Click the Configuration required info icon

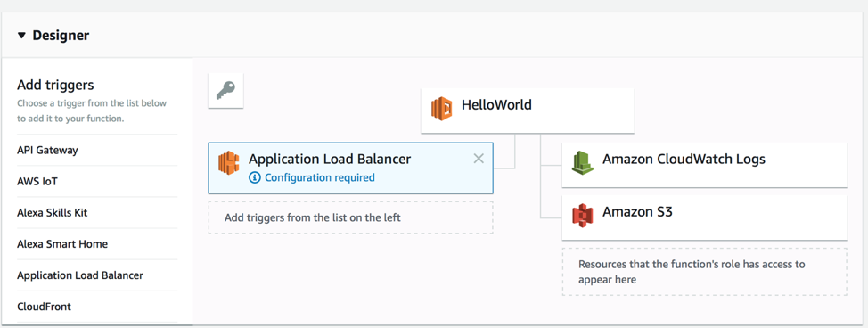(x=255, y=178)
